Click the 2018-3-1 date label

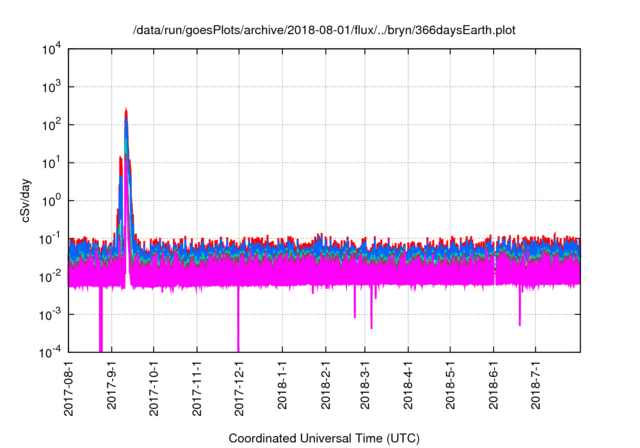(364, 385)
